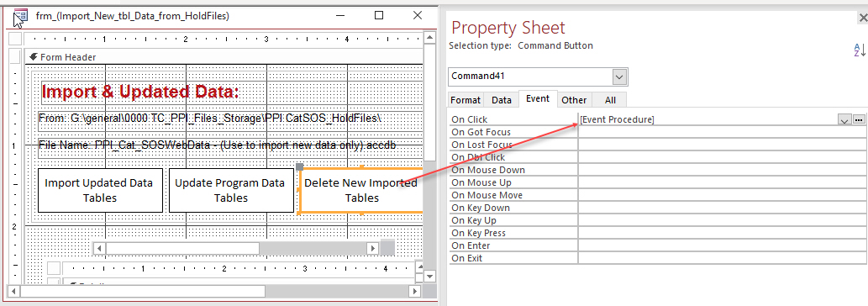
Task: Click the bottom horizontal scrollbar right arrow
Action: point(414,291)
